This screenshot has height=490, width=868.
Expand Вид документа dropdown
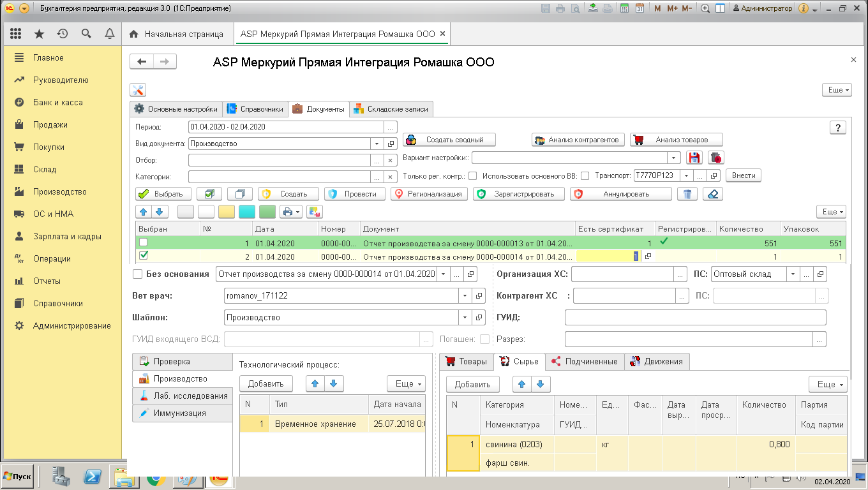(x=376, y=144)
